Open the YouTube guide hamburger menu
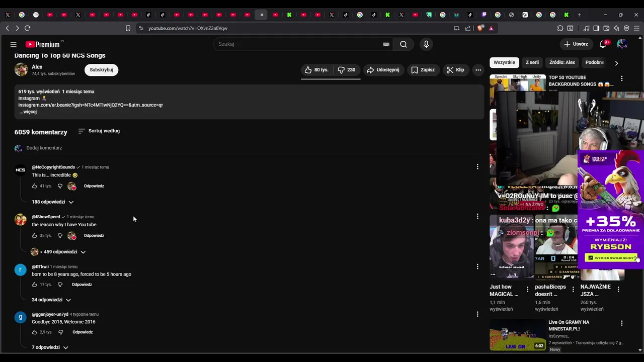644x362 pixels. point(14,44)
